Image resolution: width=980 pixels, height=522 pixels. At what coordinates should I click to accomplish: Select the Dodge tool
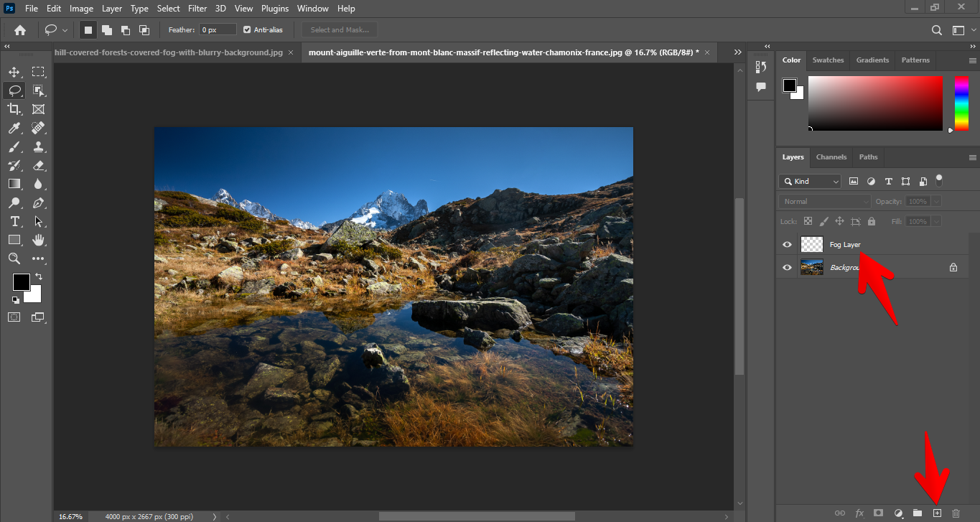click(14, 202)
